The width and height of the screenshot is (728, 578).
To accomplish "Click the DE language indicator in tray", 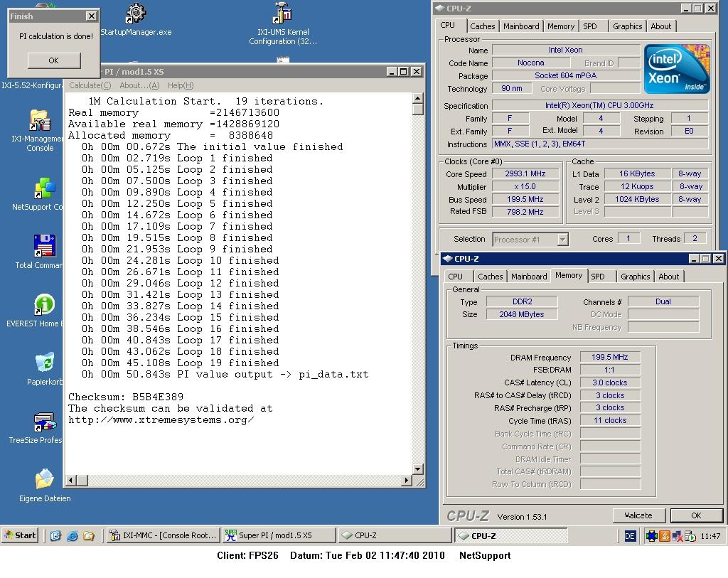I will click(x=630, y=536).
